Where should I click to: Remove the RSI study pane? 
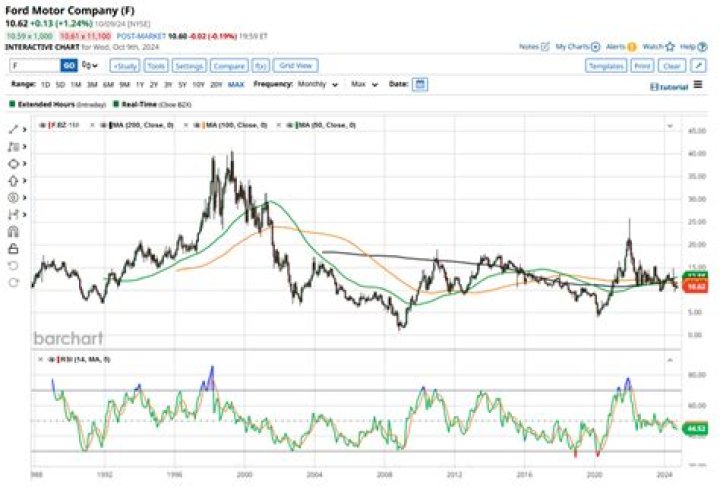40,360
